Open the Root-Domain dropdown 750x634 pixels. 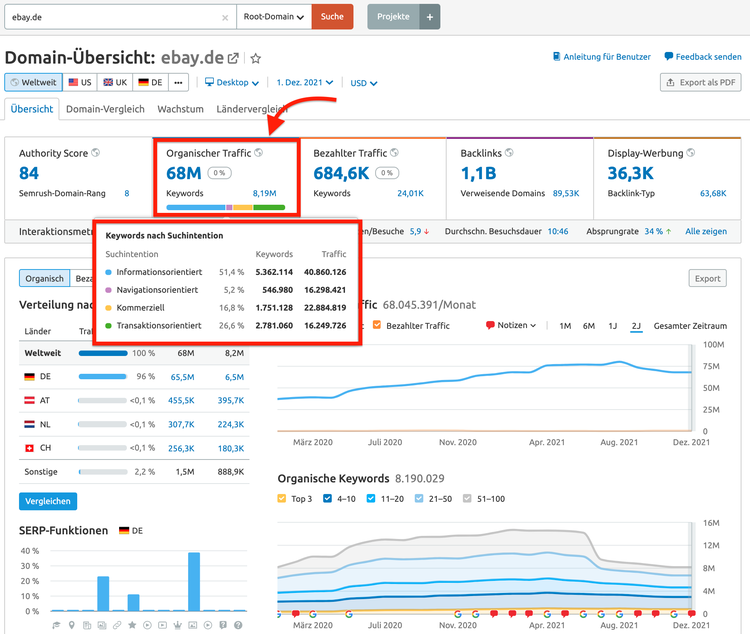(x=274, y=17)
